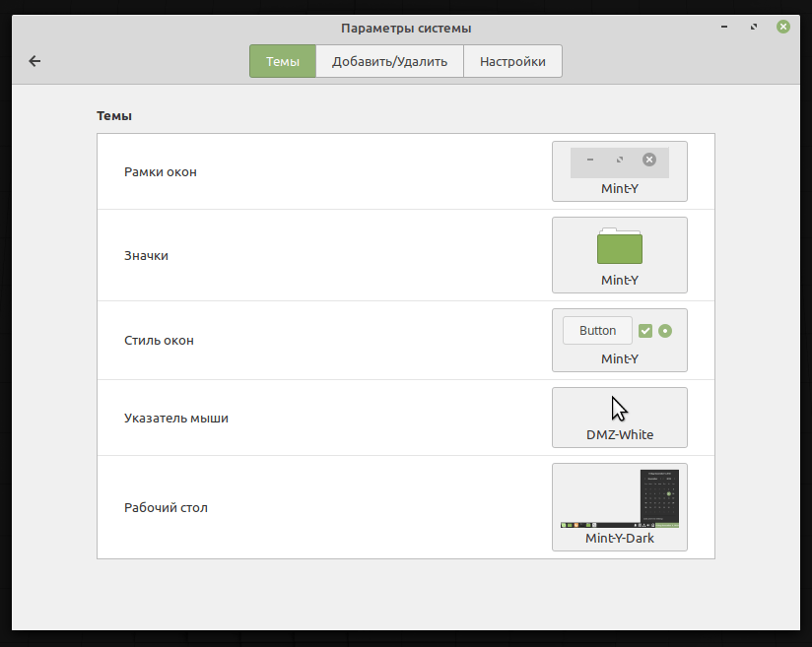Click the Параметры системы window title

(406, 28)
